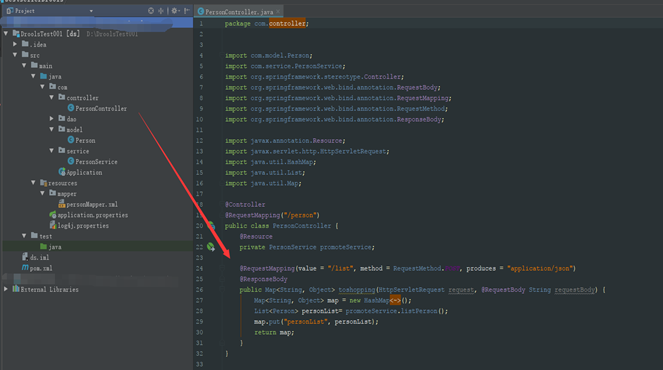Screen dimensions: 663x370
Task: Click the Spring gutter icon on line 20
Action: (x=211, y=226)
